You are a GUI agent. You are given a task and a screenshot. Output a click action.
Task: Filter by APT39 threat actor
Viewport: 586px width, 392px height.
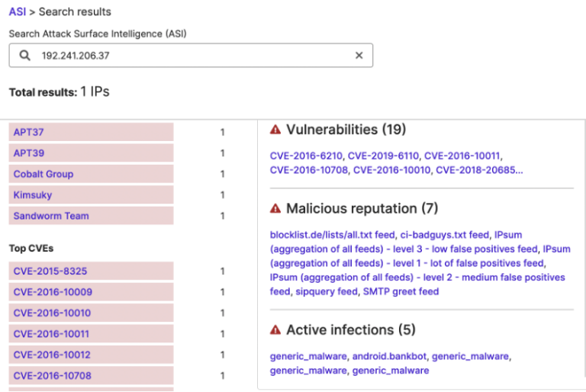click(x=92, y=153)
